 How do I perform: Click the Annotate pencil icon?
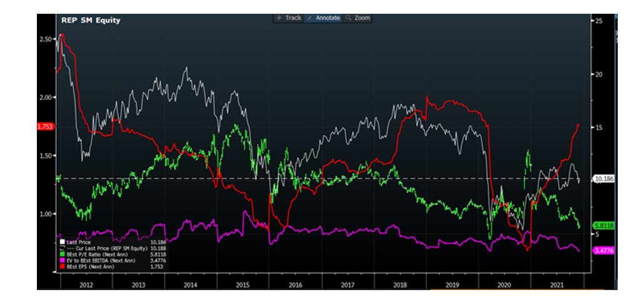310,18
